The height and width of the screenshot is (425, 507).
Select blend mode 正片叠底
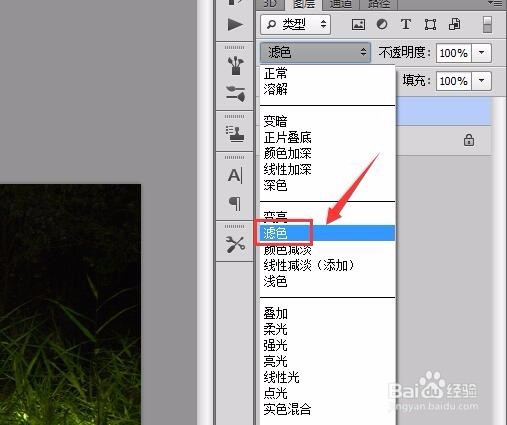coord(327,137)
